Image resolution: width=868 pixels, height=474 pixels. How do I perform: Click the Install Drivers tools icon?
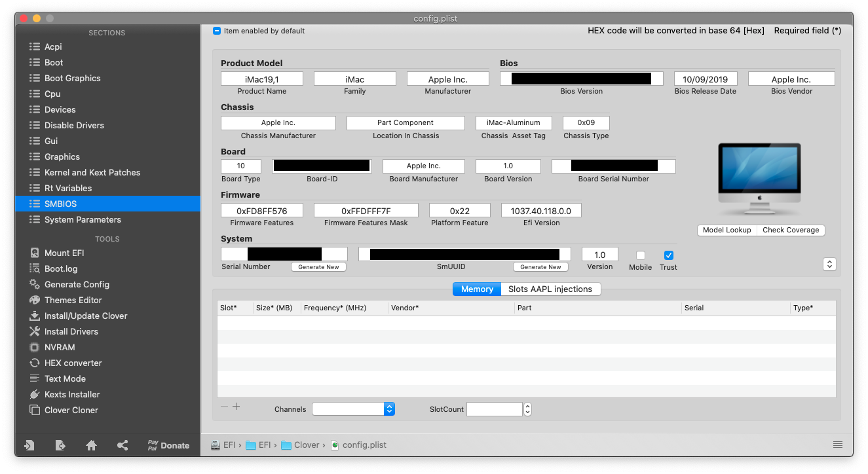coord(35,331)
